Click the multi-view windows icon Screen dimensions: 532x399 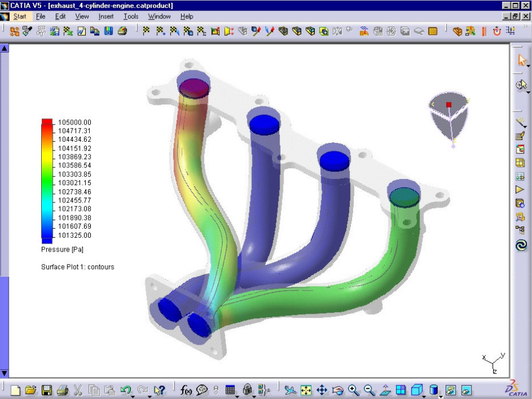[x=401, y=390]
